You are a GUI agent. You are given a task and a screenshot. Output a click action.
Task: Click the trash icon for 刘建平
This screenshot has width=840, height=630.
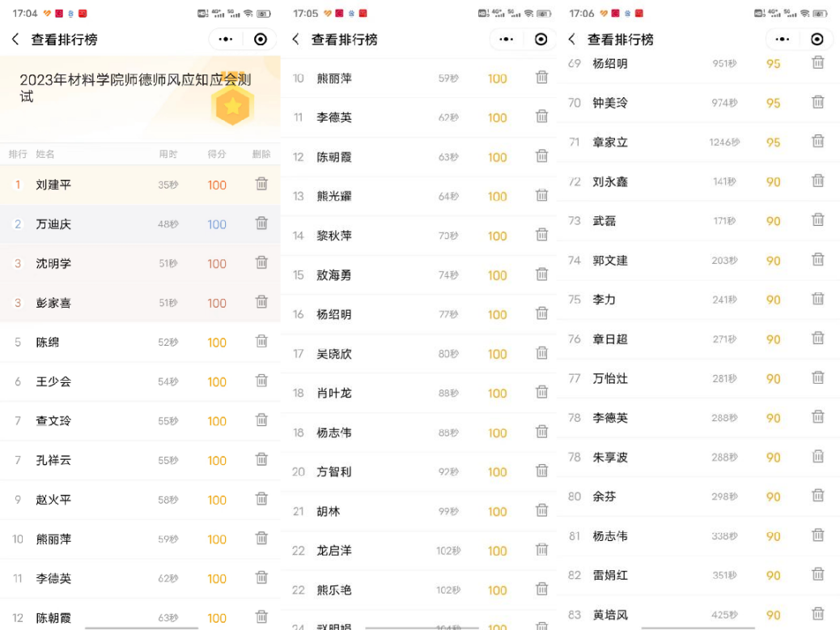coord(261,184)
